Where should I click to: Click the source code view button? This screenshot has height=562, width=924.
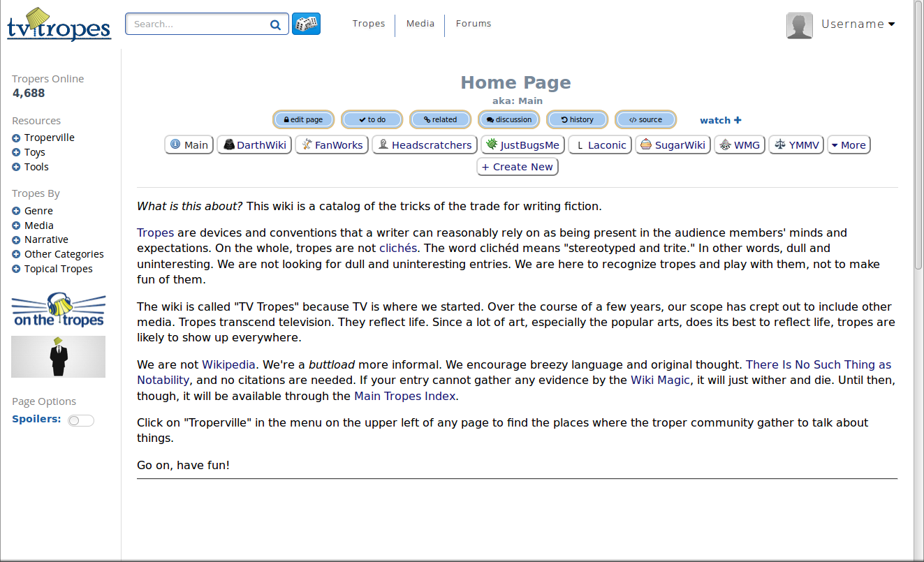[x=645, y=119]
